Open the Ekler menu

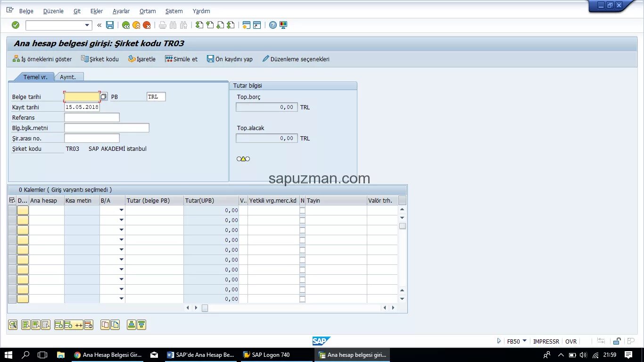97,11
